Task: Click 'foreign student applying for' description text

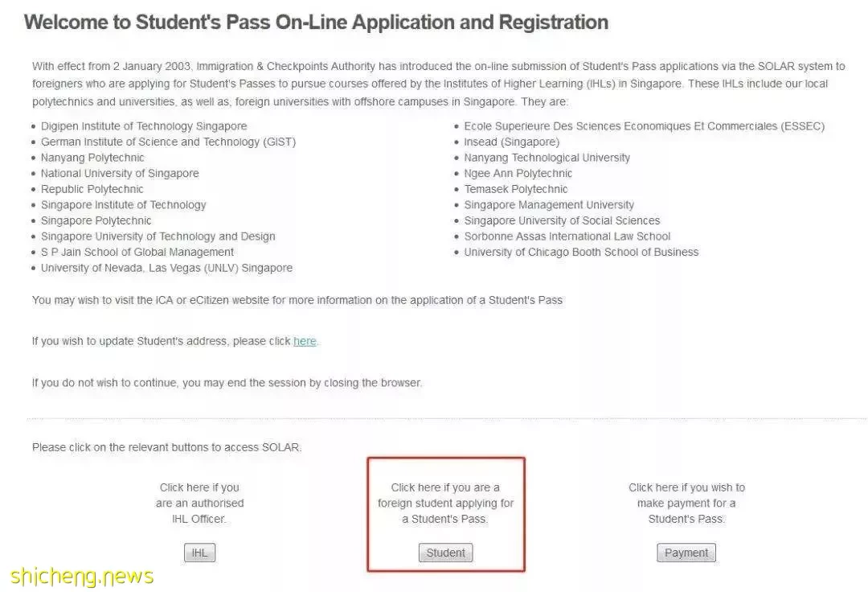Action: [445, 504]
